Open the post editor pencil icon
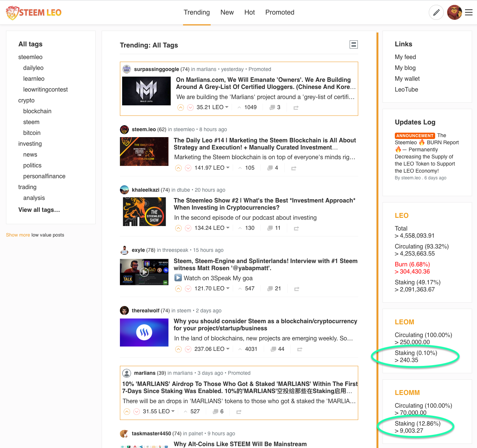The image size is (477, 448). (436, 13)
